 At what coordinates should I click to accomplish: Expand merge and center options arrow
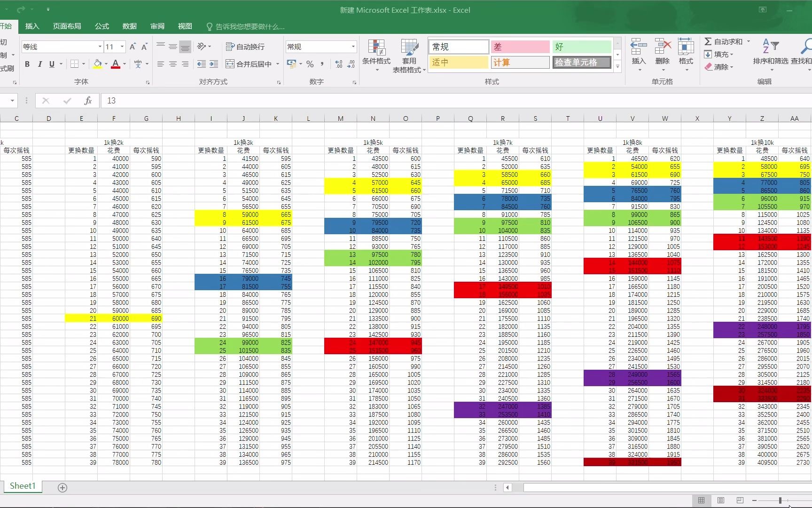coord(278,64)
